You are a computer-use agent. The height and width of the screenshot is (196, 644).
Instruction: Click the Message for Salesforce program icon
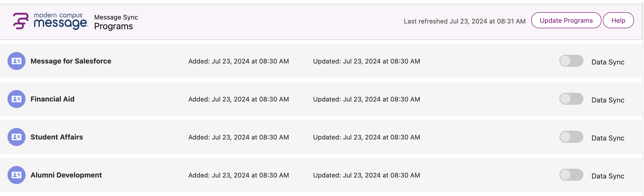point(17,61)
